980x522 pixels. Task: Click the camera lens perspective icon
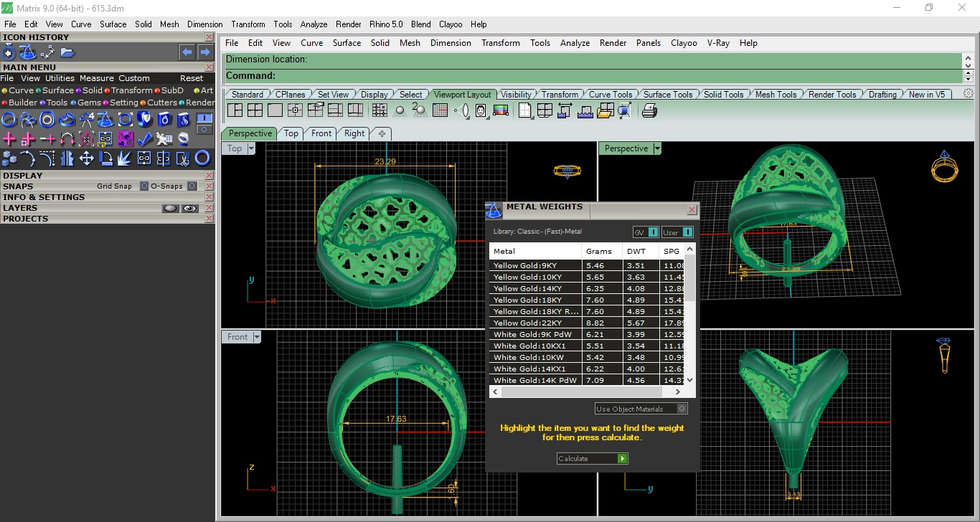pyautogui.click(x=461, y=110)
